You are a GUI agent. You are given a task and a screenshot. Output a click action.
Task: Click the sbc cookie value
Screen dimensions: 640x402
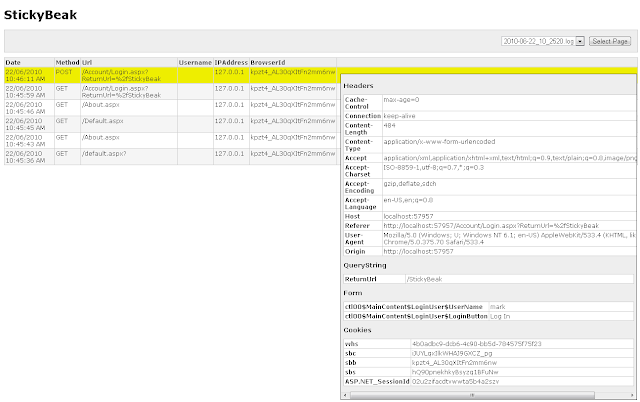point(452,353)
